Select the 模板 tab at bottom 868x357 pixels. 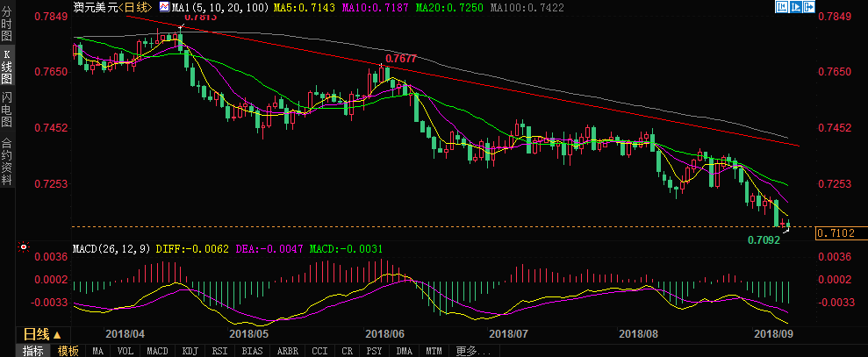(x=68, y=351)
